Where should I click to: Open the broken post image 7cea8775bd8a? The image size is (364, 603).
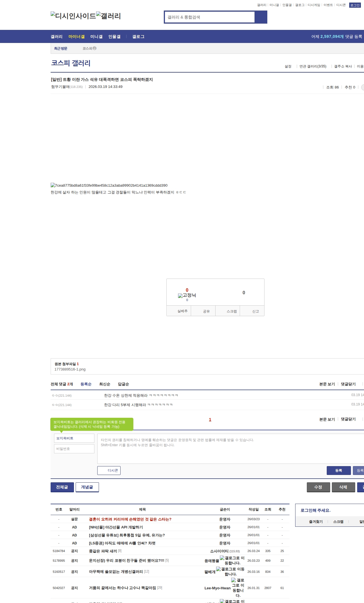(x=109, y=185)
